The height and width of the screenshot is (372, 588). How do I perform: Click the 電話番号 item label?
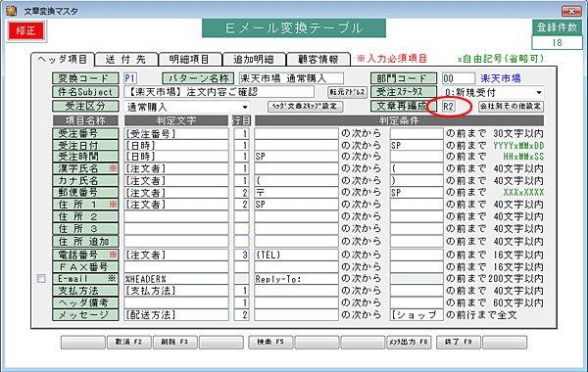pyautogui.click(x=85, y=256)
